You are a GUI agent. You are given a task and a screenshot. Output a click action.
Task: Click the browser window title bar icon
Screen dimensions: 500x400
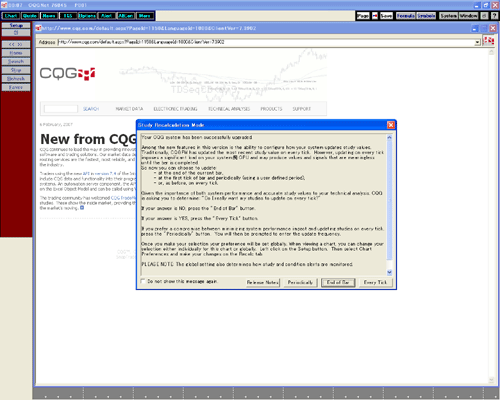click(39, 28)
